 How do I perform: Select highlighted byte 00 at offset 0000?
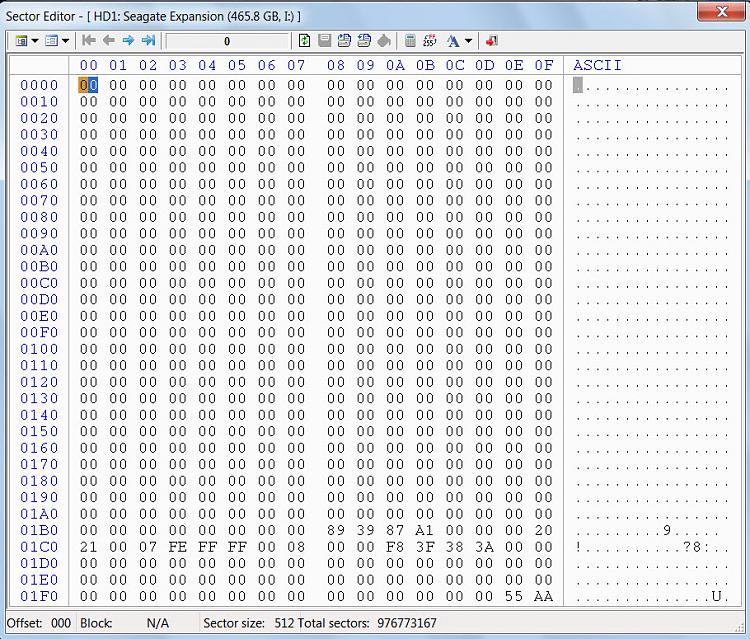coord(88,85)
